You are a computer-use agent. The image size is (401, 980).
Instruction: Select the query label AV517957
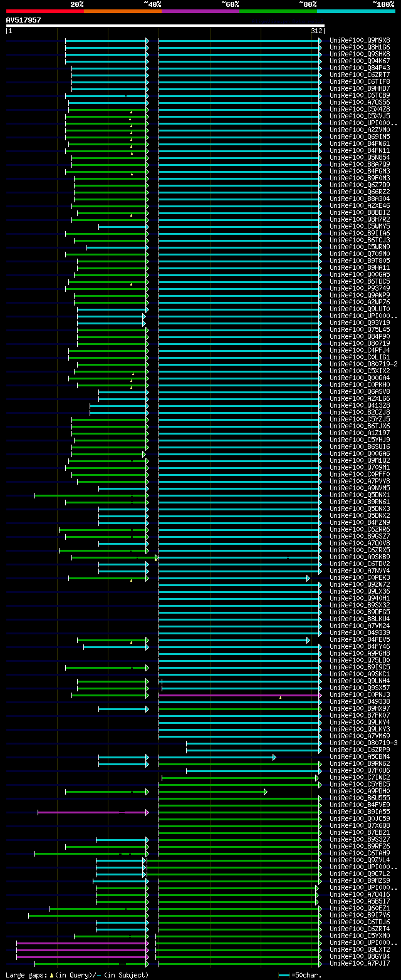[x=24, y=20]
